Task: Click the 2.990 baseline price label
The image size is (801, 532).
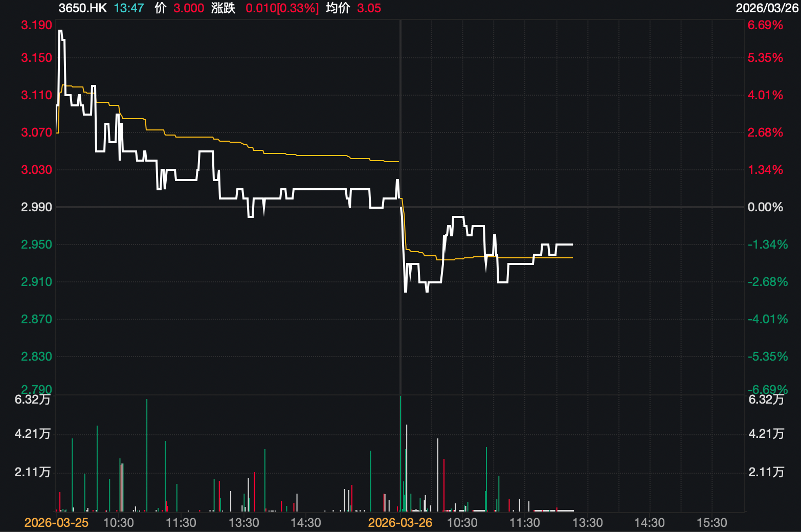Action: point(36,207)
